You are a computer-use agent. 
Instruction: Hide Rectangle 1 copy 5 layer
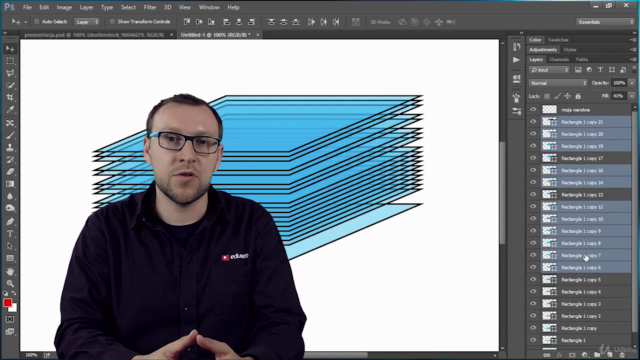[533, 279]
